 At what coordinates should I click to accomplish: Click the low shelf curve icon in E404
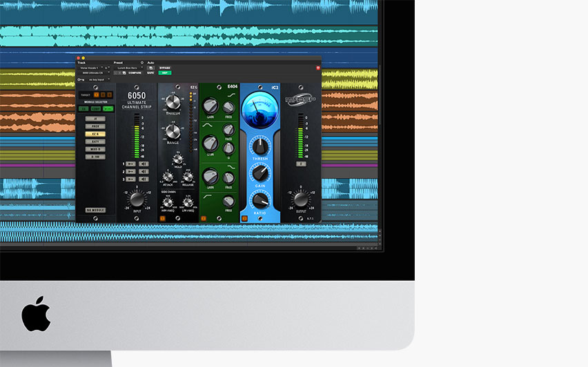tap(231, 166)
